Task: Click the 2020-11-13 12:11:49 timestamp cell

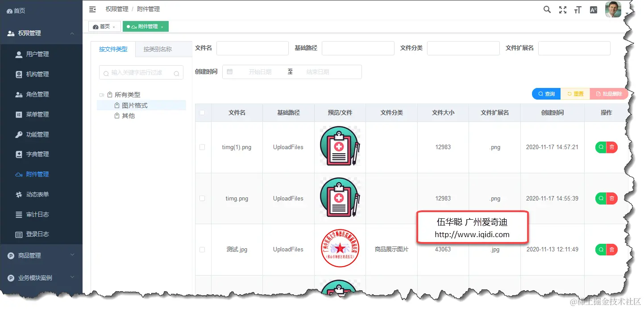Action: point(552,250)
